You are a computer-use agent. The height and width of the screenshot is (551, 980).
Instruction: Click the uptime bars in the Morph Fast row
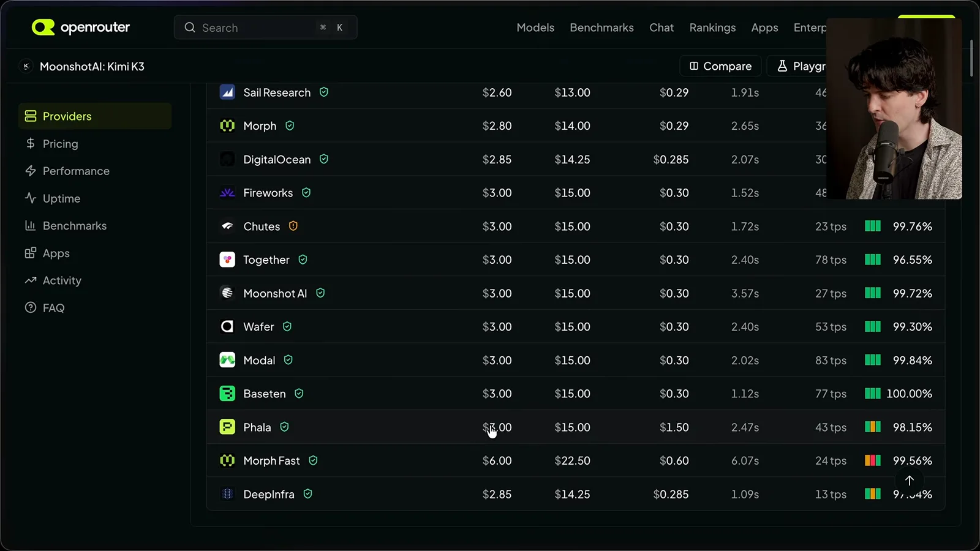click(x=873, y=460)
